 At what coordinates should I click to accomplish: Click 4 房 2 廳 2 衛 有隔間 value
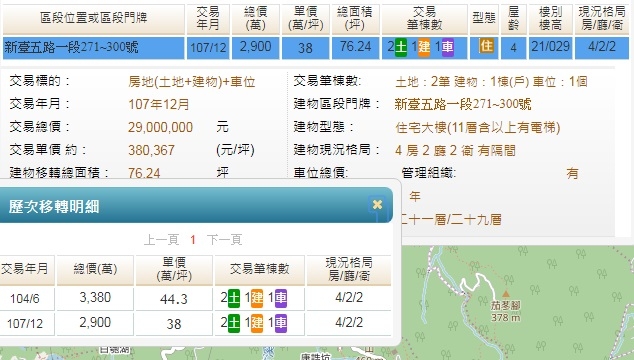pos(455,150)
